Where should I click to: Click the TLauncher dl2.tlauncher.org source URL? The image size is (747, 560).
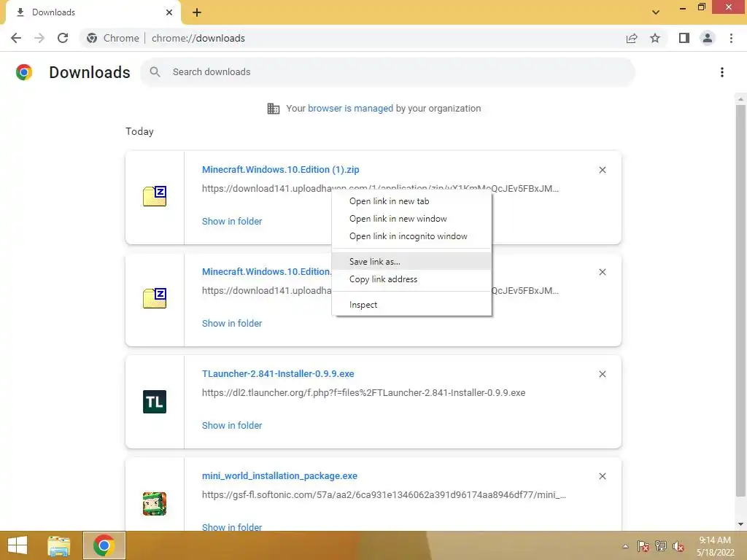pos(363,393)
